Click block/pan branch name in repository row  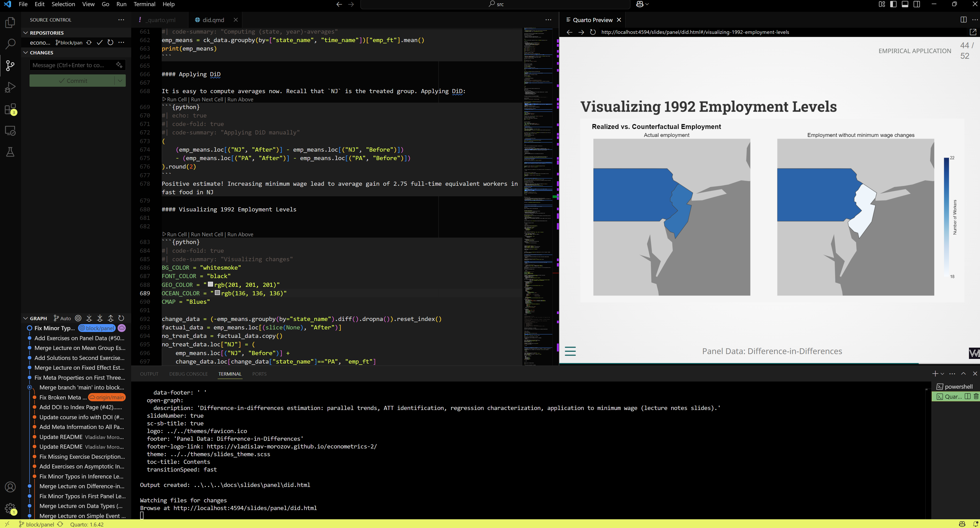tap(69, 43)
